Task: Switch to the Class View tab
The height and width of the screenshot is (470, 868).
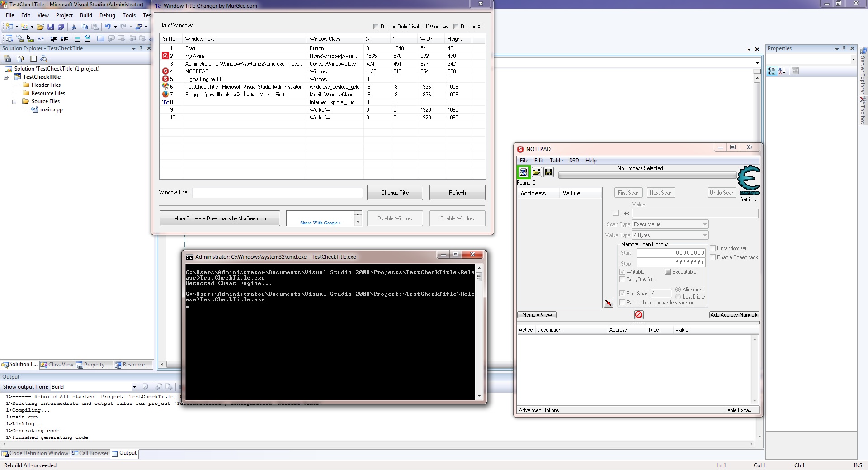Action: (57, 365)
